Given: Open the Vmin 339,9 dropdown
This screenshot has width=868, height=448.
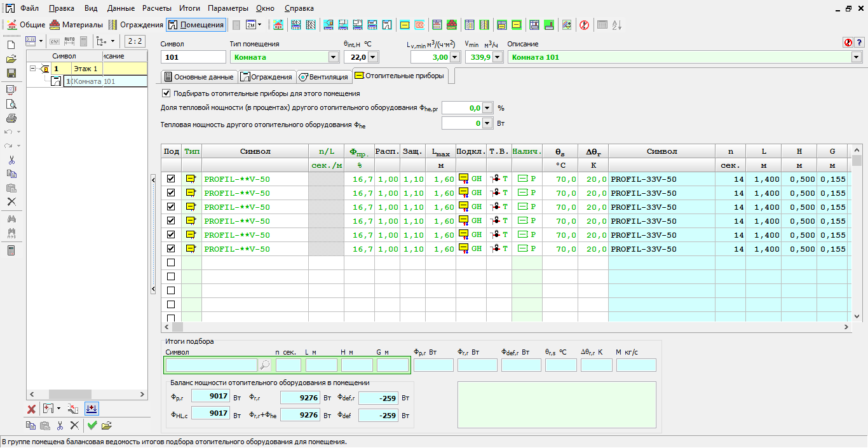Looking at the screenshot, I should pyautogui.click(x=496, y=57).
